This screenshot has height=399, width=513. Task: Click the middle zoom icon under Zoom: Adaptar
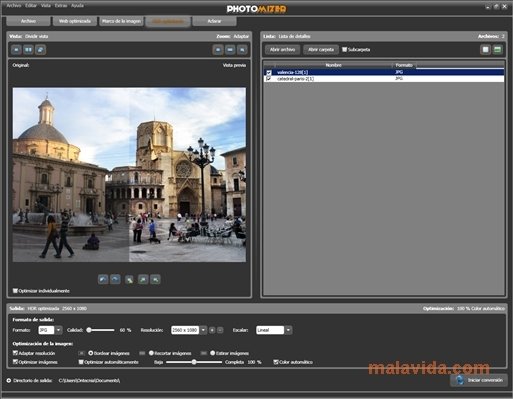[x=230, y=50]
